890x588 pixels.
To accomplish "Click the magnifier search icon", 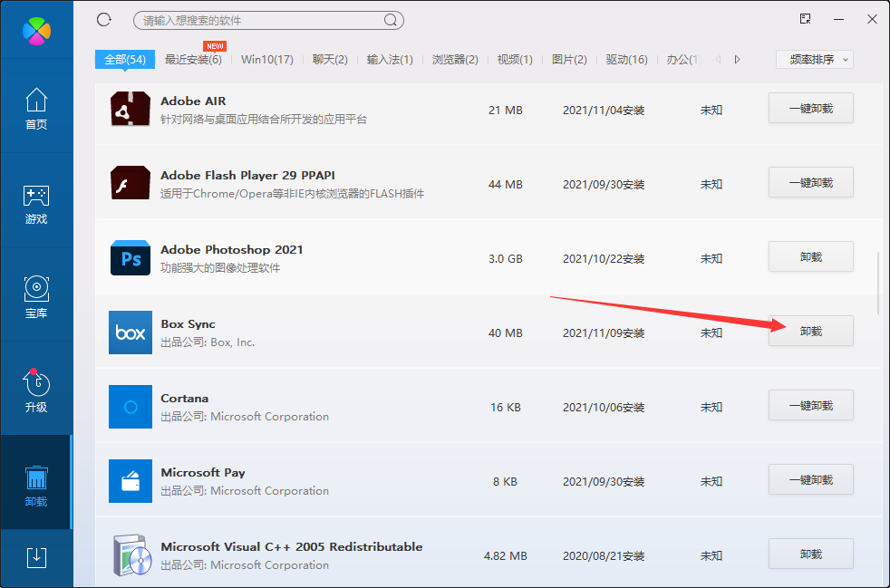I will [391, 21].
